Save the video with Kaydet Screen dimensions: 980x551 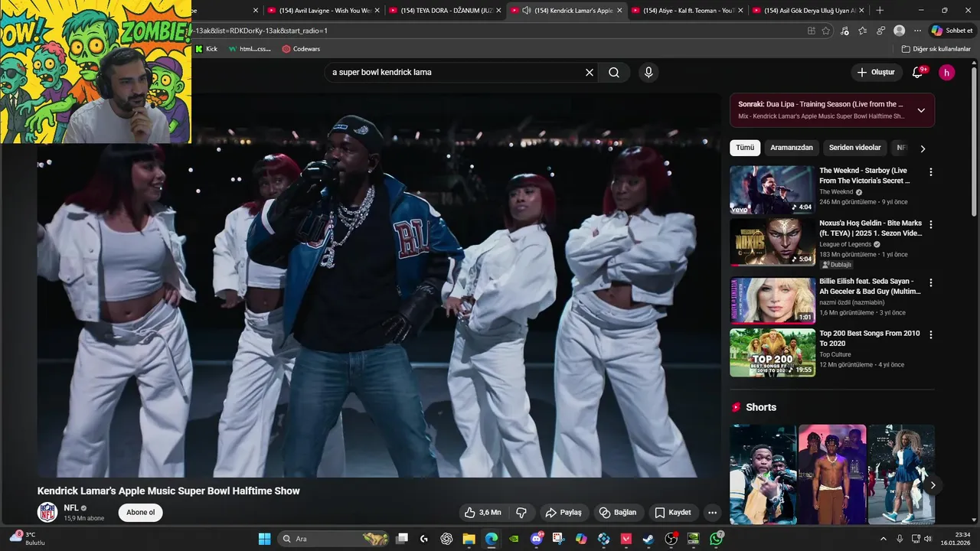click(673, 513)
